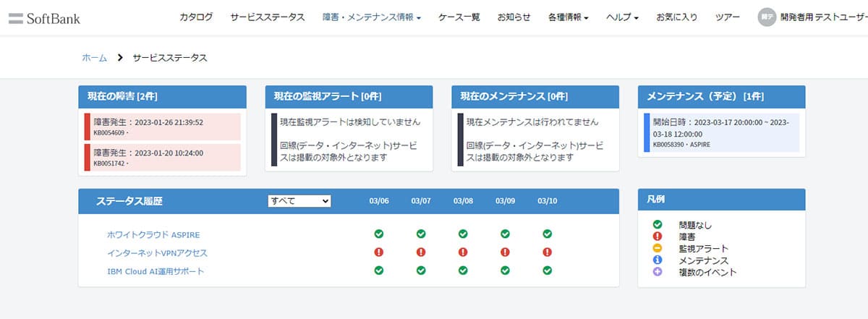Open お知らせ in the navbar
Viewport: 868px width, 319px height.
(514, 17)
